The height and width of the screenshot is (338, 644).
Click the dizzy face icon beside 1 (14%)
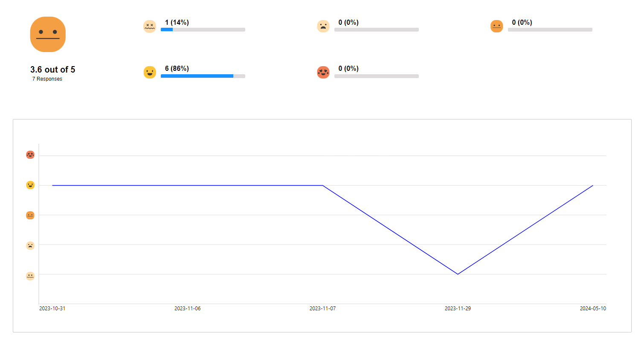[150, 26]
